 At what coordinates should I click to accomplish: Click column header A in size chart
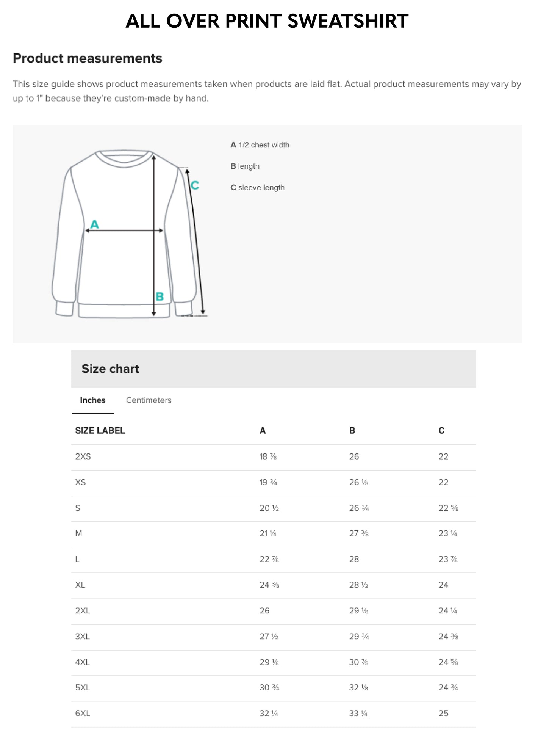click(x=261, y=430)
